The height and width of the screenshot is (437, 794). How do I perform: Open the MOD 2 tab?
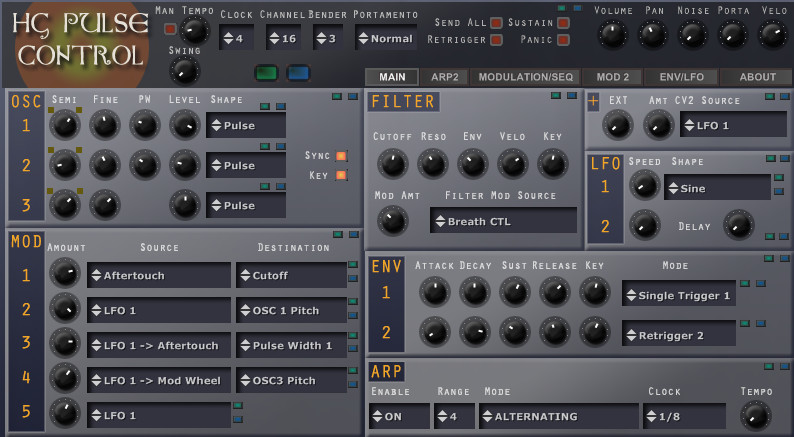click(612, 77)
